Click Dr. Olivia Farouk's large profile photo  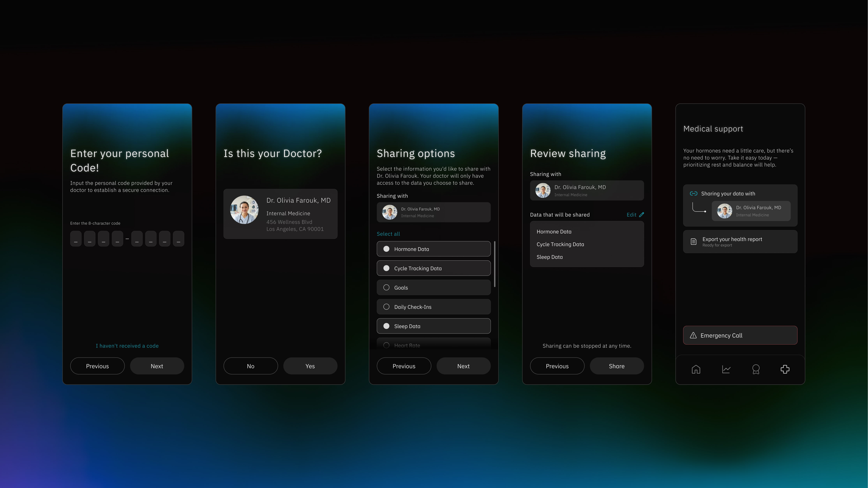pos(244,210)
